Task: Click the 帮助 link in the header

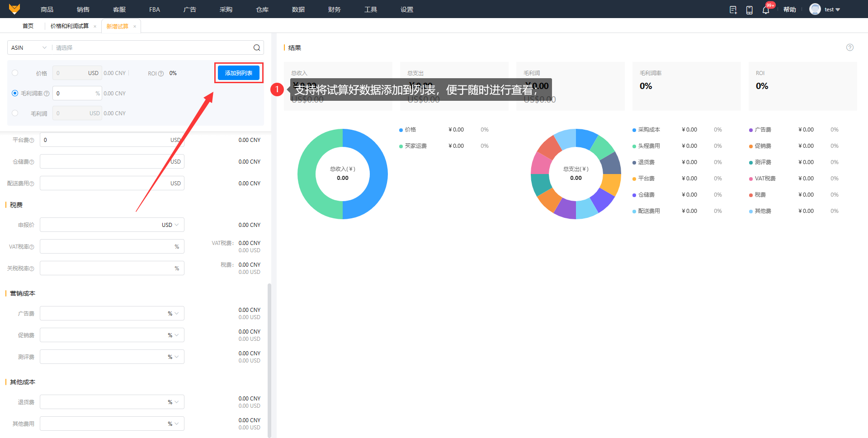Action: click(x=789, y=9)
